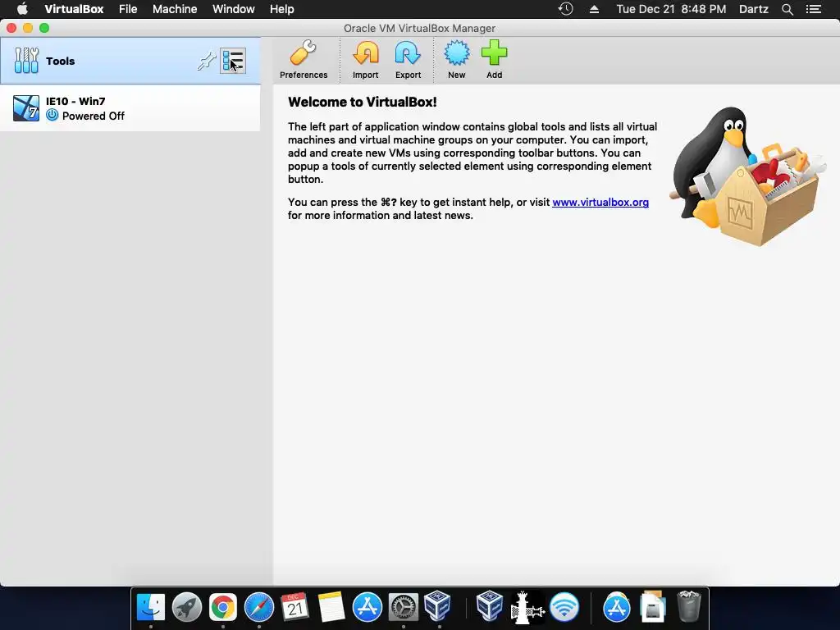Open the File menu
840x630 pixels.
point(128,9)
